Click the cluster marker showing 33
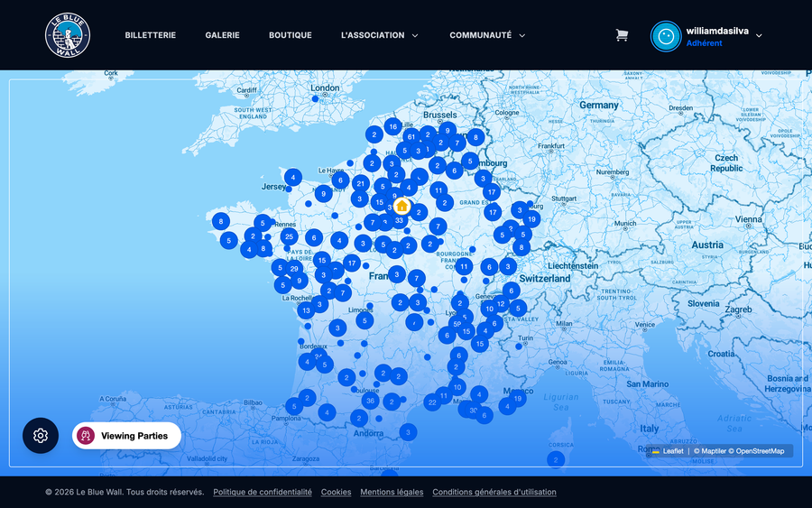Viewport: 812px width, 508px height. tap(399, 220)
